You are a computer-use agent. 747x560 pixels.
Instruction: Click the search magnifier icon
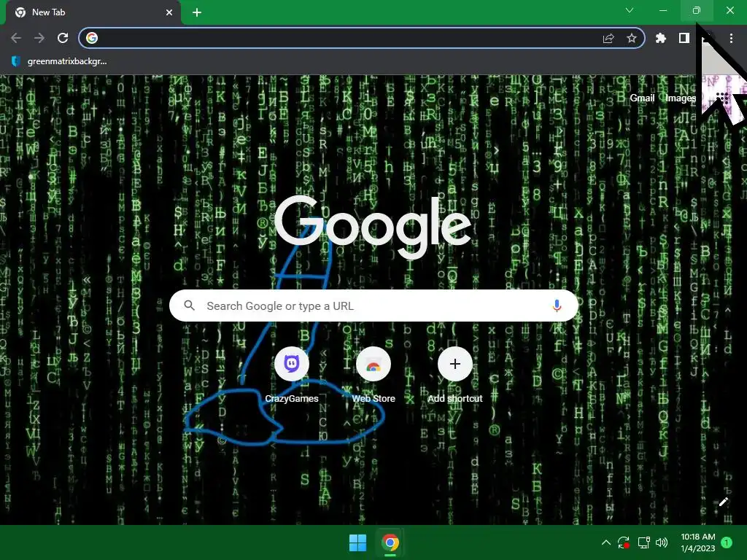[190, 306]
